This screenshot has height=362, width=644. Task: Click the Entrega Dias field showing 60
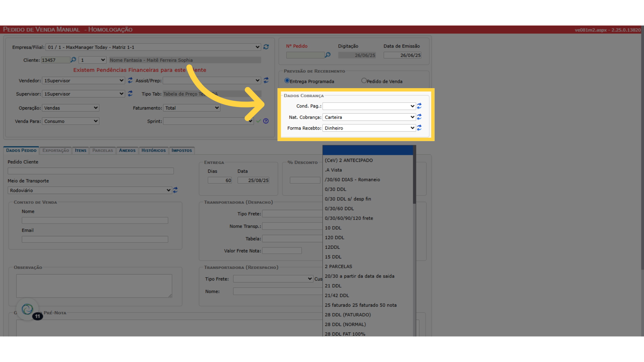pyautogui.click(x=220, y=180)
